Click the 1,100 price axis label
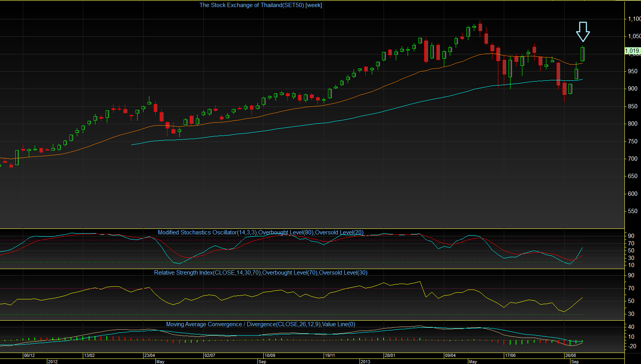The height and width of the screenshot is (364, 641). tap(634, 19)
